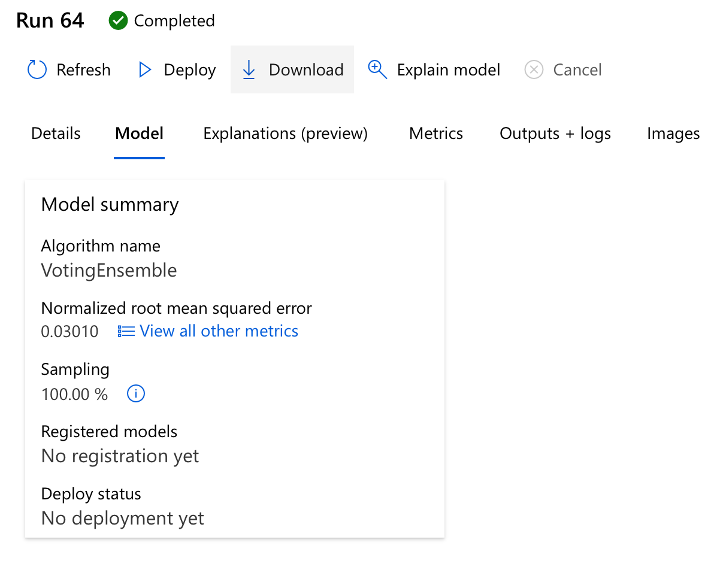
Task: Select the 100.00 % sampling value
Action: pyautogui.click(x=75, y=395)
